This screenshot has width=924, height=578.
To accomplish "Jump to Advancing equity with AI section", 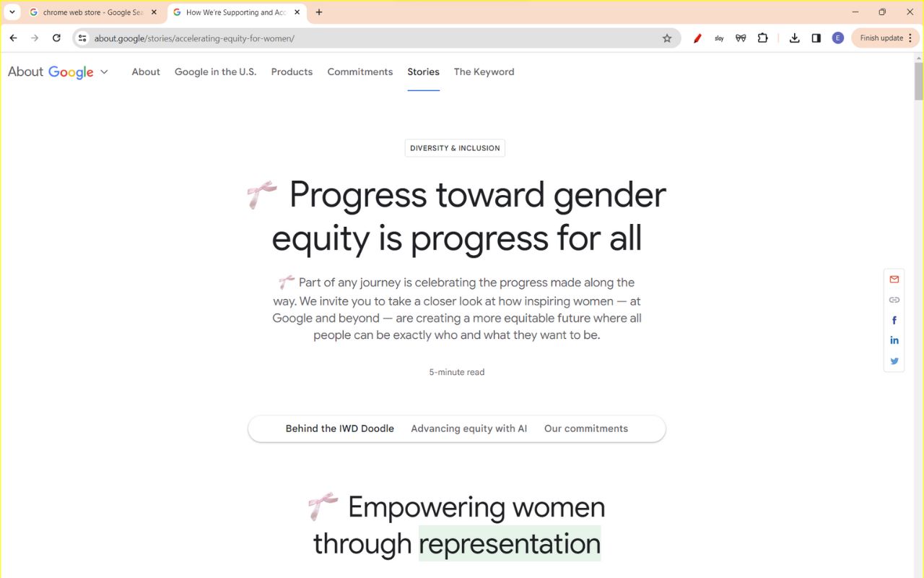I will 469,428.
